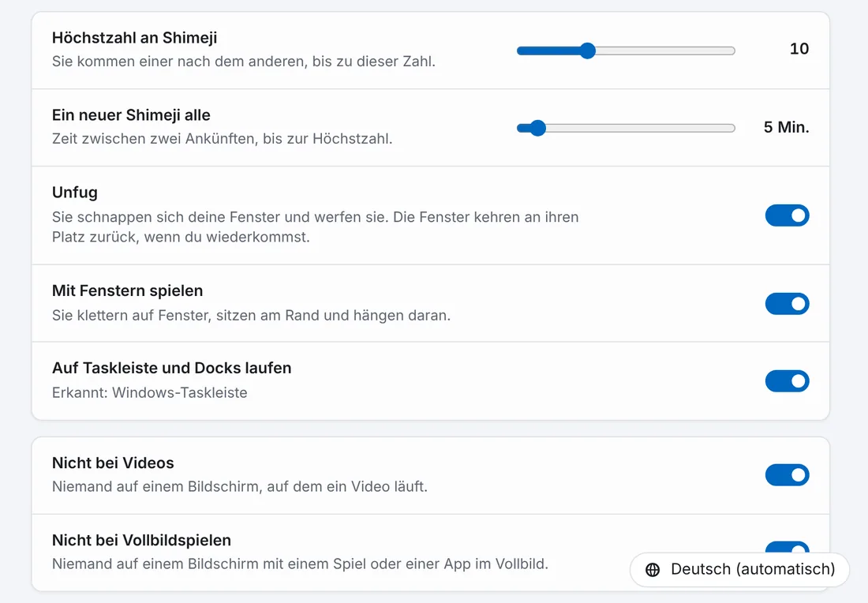This screenshot has width=868, height=603.
Task: Open the Deutsch (automatisch) language selector
Action: click(739, 569)
